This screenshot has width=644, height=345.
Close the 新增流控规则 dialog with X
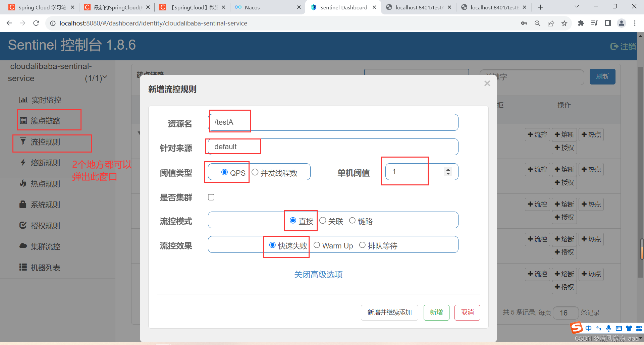487,83
